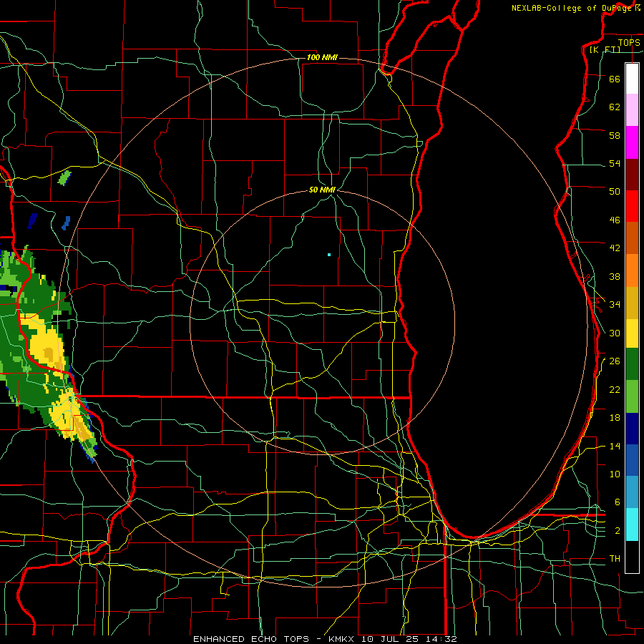644x644 pixels.
Task: Click the dark green legend swatch between the 30 and 26 labels
Action: (632, 364)
